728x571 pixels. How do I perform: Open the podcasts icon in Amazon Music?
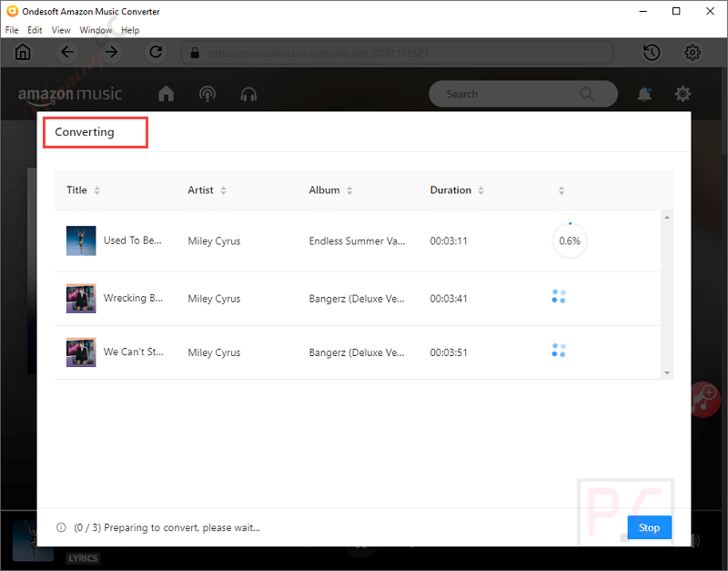coord(207,94)
